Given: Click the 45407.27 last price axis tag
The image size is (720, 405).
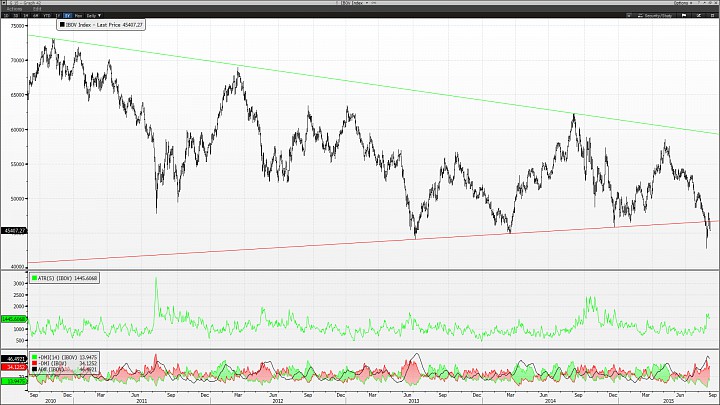Looking at the screenshot, I should 14,231.
